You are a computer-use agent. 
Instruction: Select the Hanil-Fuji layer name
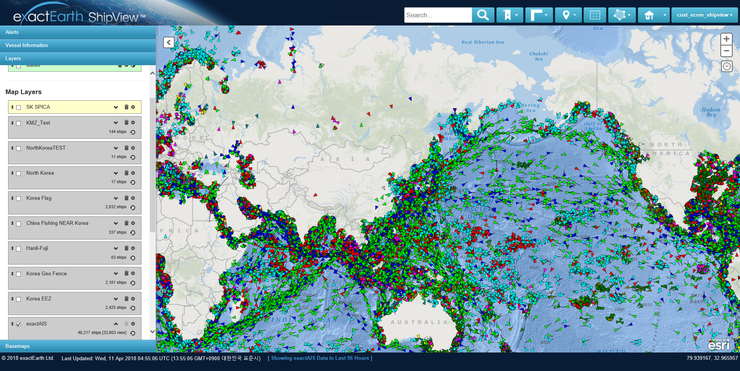coord(37,248)
